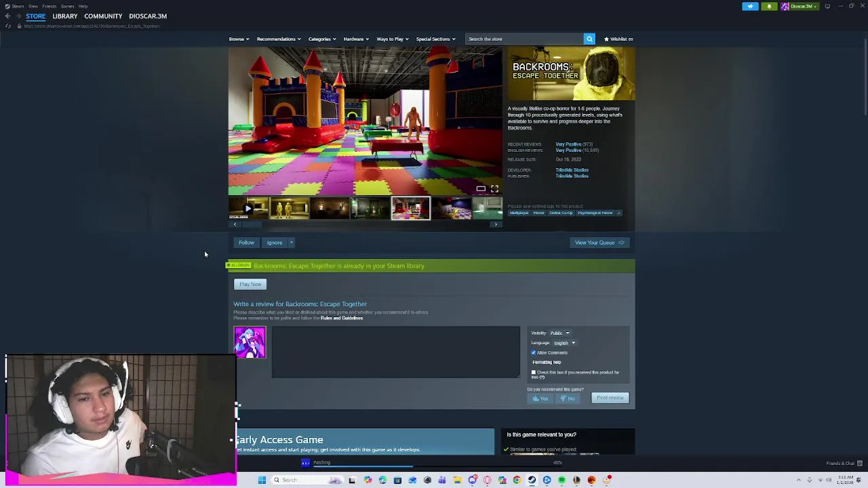Expand the Recommendations dropdown
This screenshot has height=488, width=868.
pos(278,39)
